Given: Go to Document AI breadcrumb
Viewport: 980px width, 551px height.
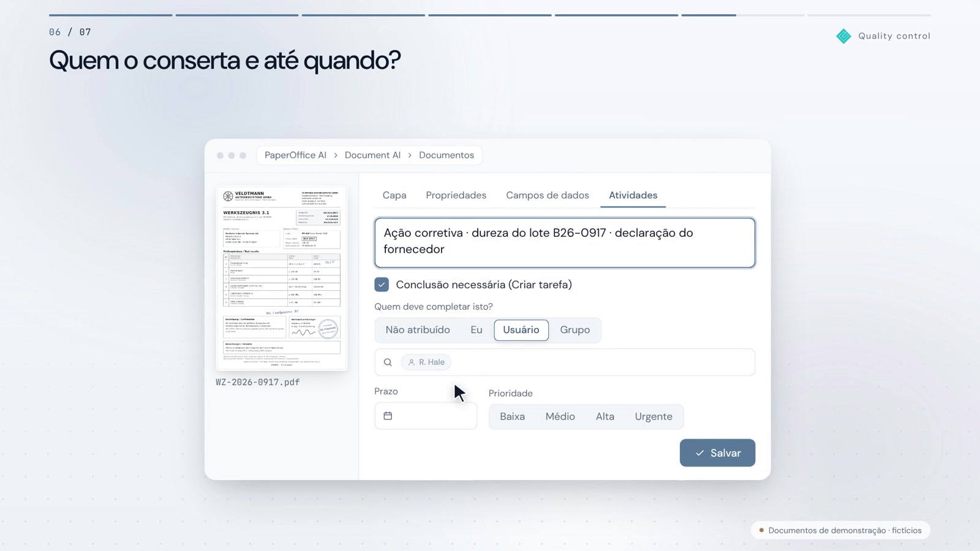Looking at the screenshot, I should 372,156.
